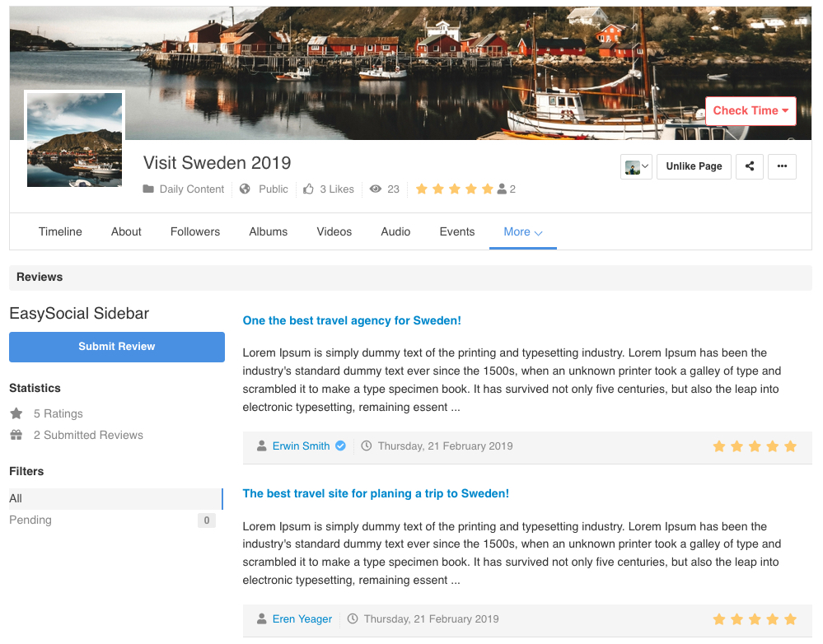The image size is (823, 644).
Task: Click the Pending filter count badge 0
Action: (x=207, y=520)
